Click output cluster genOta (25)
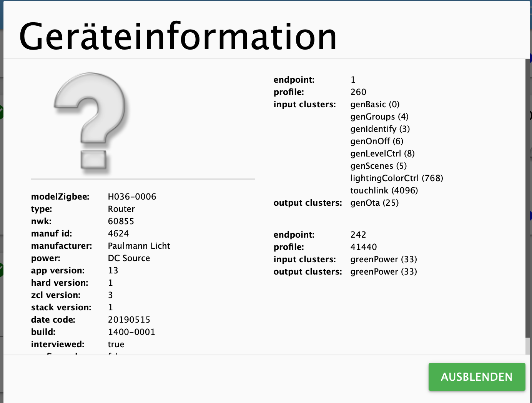Viewport: 532px width, 403px height. (x=374, y=203)
